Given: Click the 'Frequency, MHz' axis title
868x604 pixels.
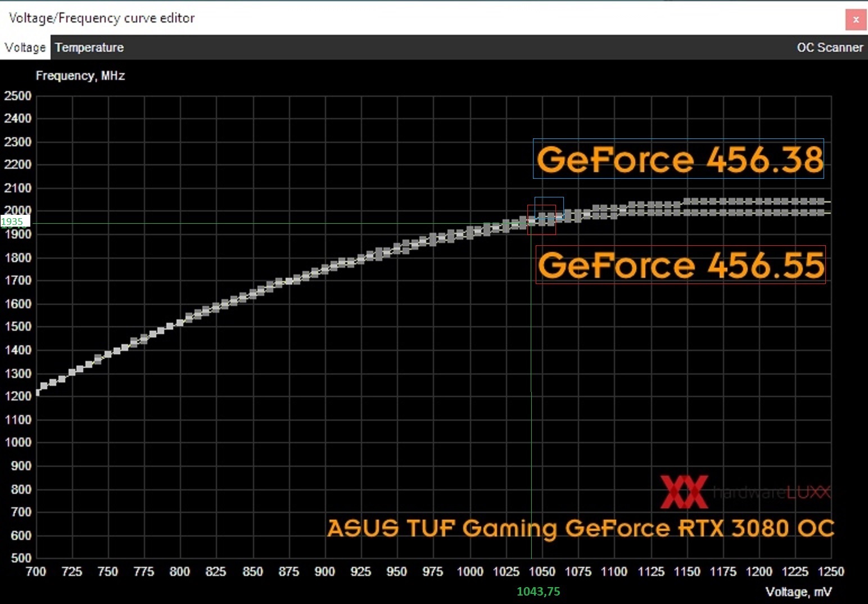Looking at the screenshot, I should coord(80,76).
